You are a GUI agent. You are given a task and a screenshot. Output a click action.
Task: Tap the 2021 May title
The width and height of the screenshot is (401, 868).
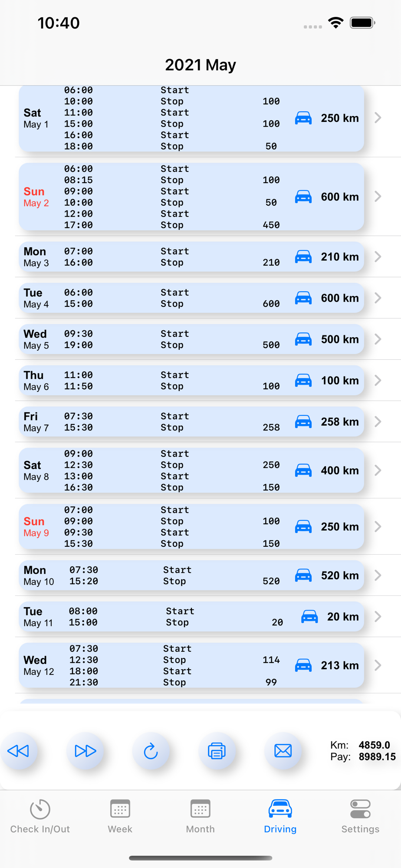point(200,65)
